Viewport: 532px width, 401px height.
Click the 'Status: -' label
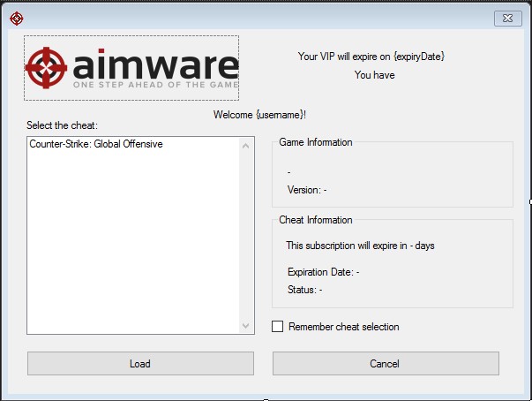click(304, 290)
